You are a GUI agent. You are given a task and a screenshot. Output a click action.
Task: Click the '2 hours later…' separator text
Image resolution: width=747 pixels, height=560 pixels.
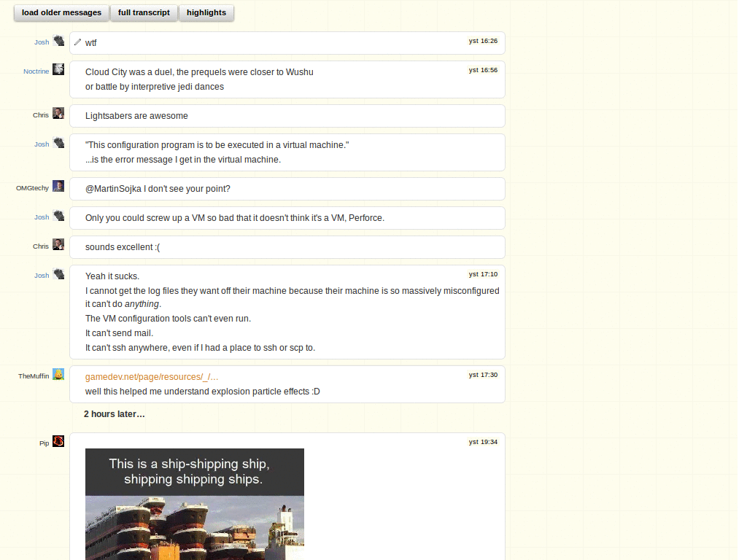(x=115, y=414)
